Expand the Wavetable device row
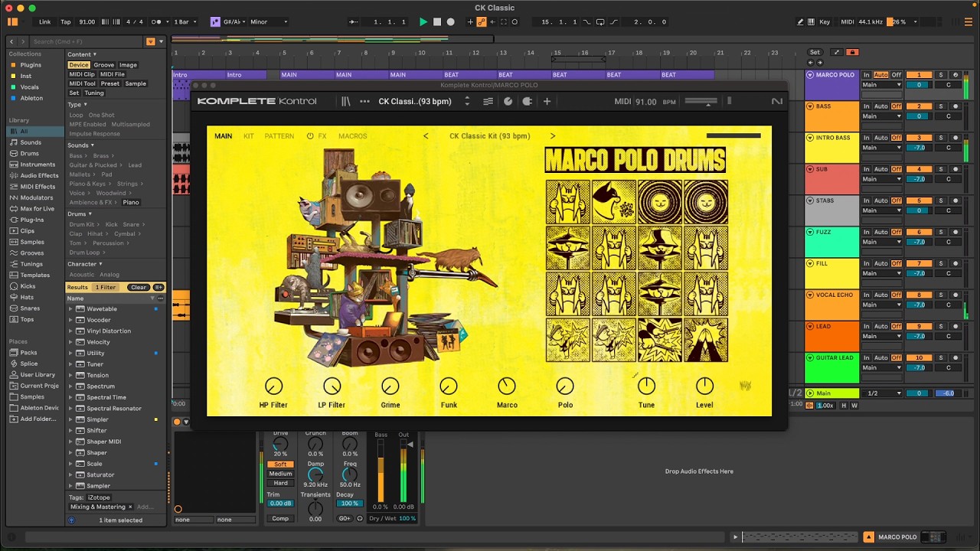The width and height of the screenshot is (980, 551). pos(71,309)
